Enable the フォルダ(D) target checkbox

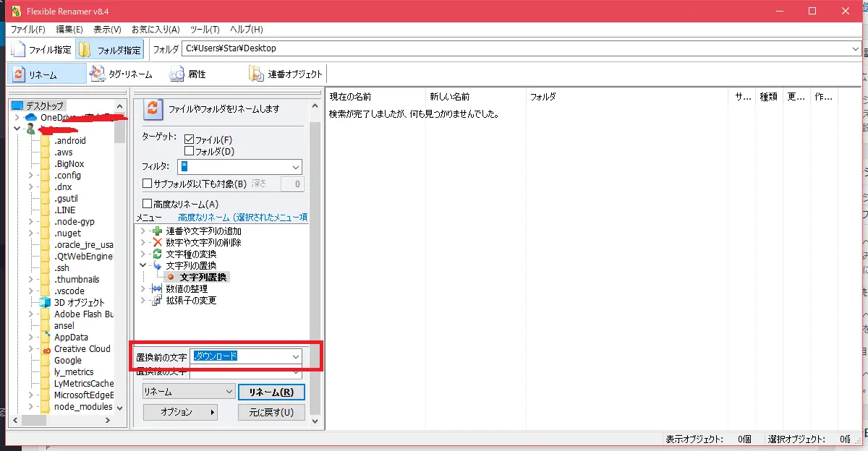190,151
